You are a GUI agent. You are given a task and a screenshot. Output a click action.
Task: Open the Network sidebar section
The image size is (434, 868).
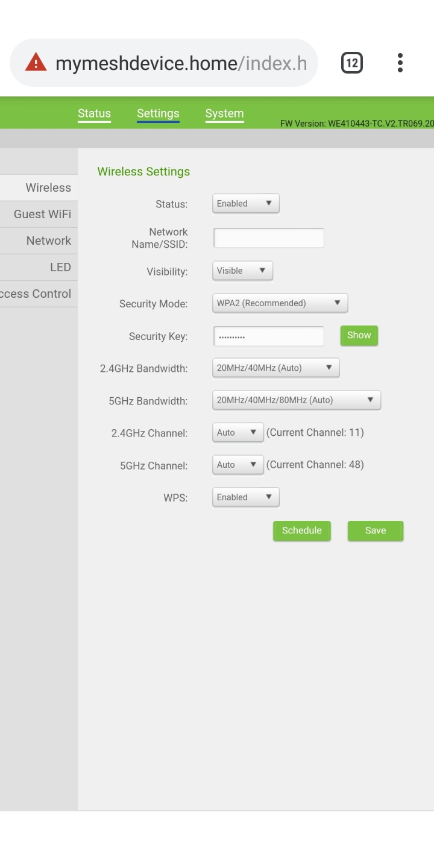(39, 241)
